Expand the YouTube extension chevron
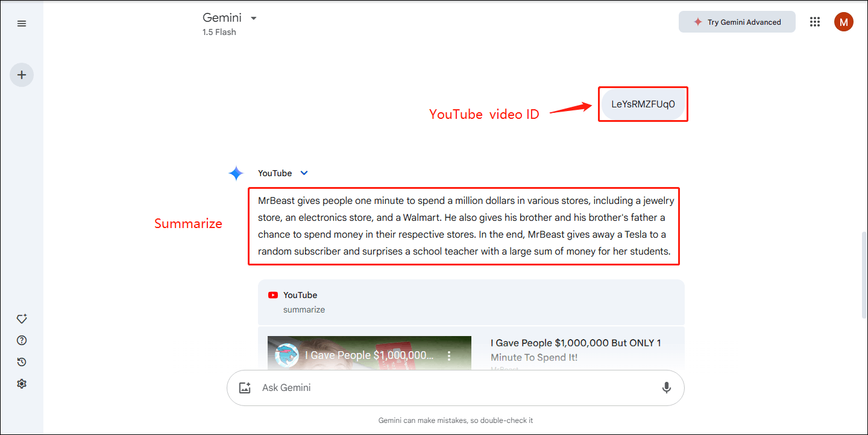 point(304,173)
